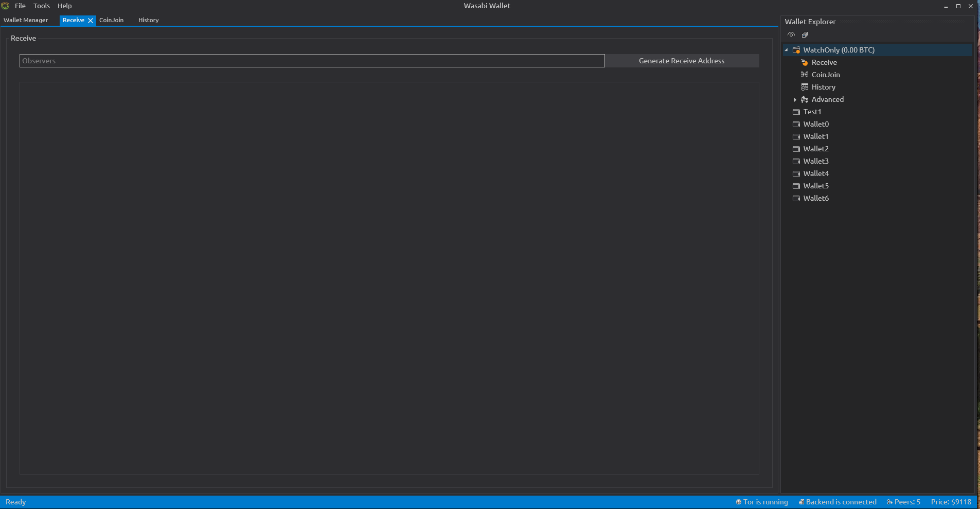Click the wallet icon beside Wallet0
This screenshot has height=509, width=980.
click(796, 124)
